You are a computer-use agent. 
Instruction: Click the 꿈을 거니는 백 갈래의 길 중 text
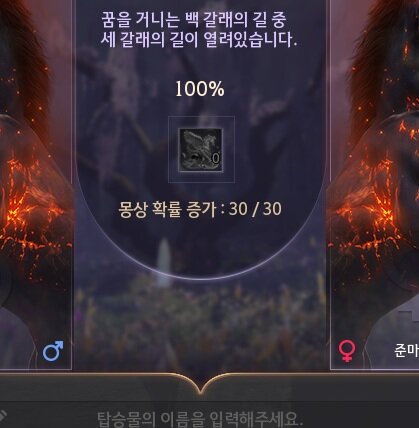pyautogui.click(x=193, y=20)
